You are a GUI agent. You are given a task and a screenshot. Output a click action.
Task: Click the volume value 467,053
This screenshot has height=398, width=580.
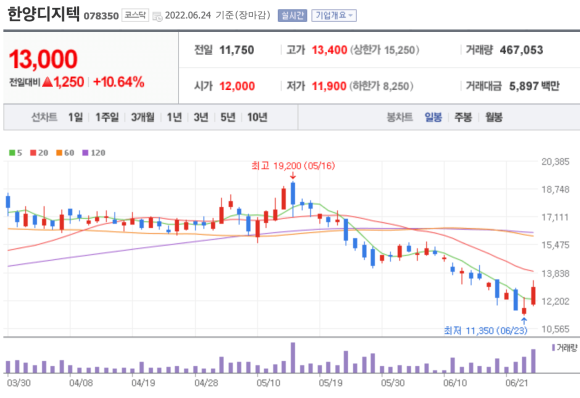click(x=521, y=50)
